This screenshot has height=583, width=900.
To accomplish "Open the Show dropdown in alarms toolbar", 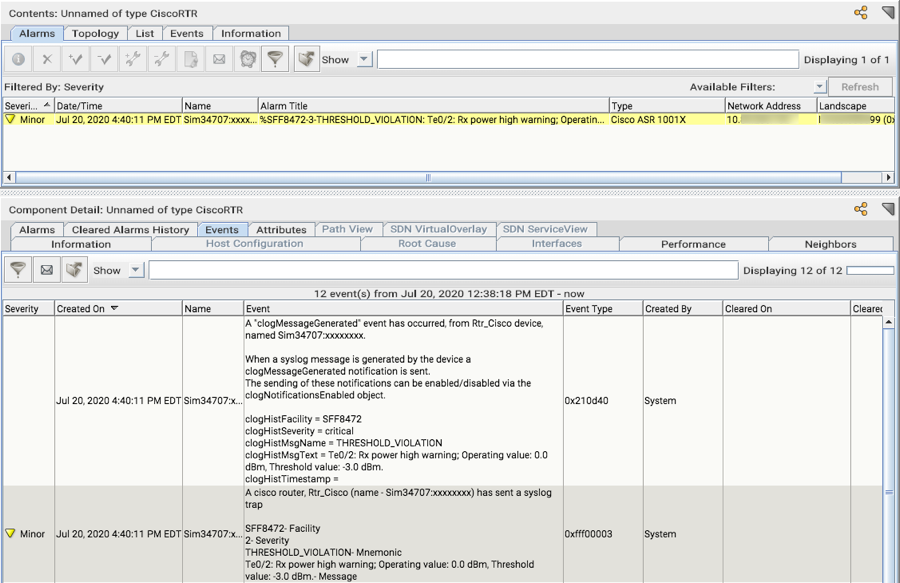I will click(364, 60).
